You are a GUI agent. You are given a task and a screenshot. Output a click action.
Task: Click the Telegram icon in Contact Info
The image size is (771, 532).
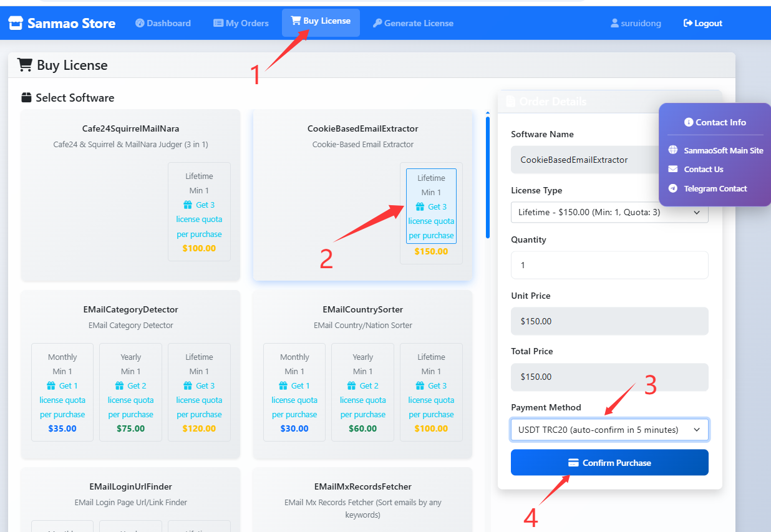672,188
